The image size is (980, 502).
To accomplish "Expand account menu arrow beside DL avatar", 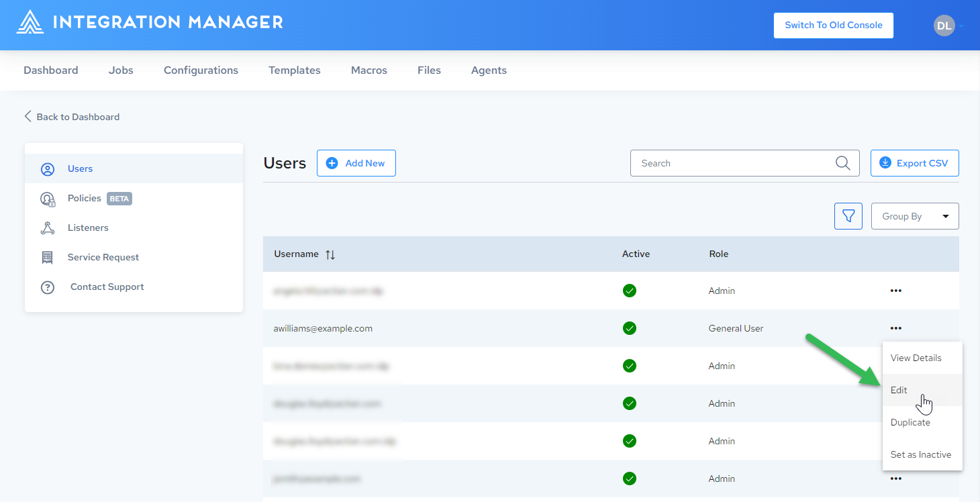I will tap(961, 26).
